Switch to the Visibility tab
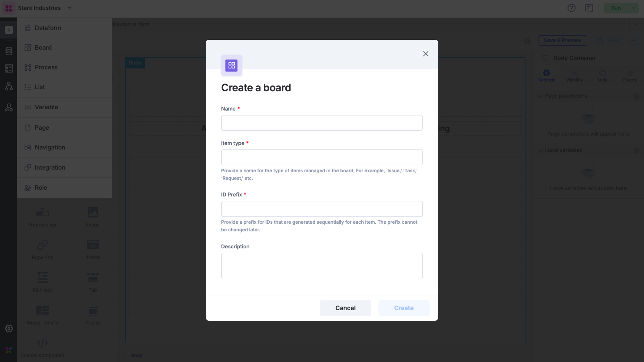644x362 pixels. 574,76
